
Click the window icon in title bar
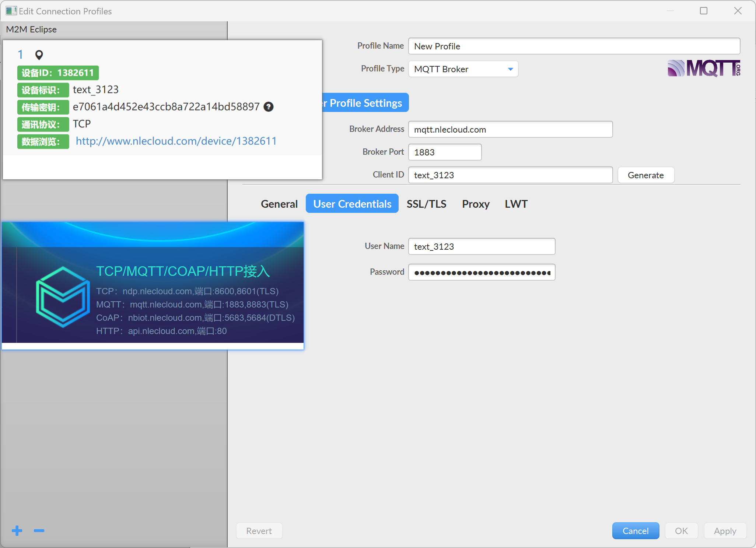[11, 11]
